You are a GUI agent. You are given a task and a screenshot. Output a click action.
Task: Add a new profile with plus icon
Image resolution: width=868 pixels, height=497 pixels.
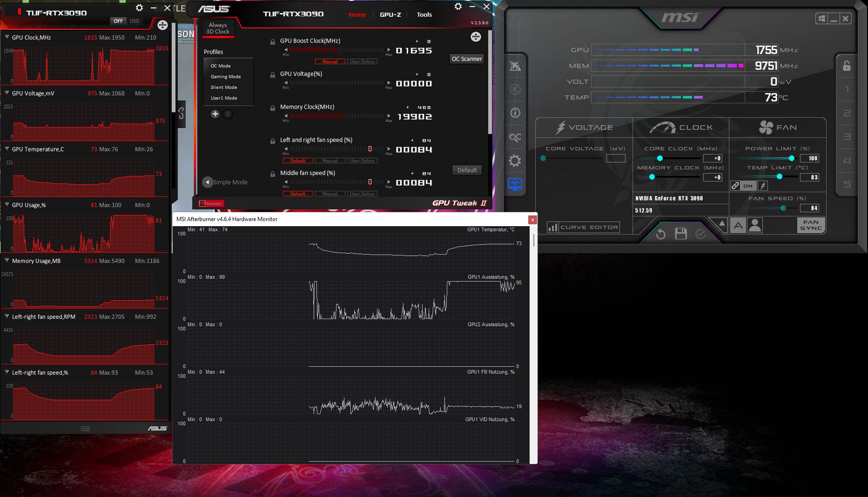tap(215, 114)
